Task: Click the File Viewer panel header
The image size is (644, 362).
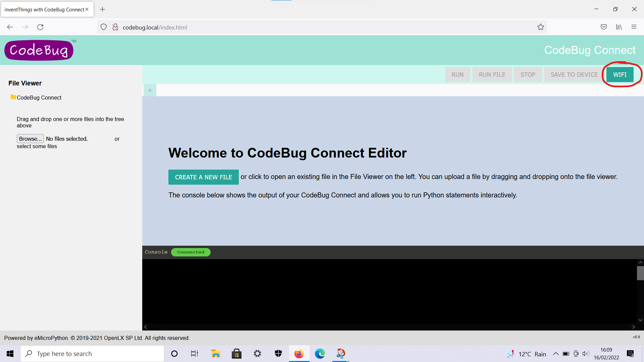Action: click(x=25, y=83)
